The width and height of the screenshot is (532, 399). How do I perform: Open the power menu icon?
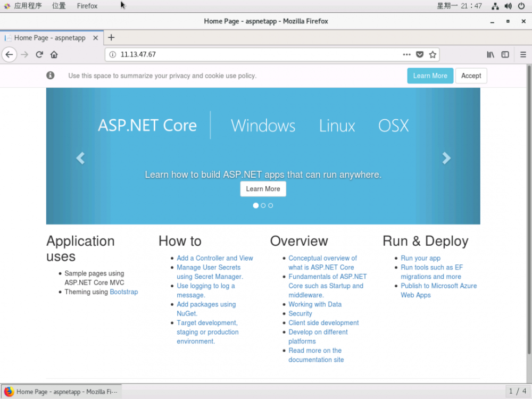click(521, 6)
